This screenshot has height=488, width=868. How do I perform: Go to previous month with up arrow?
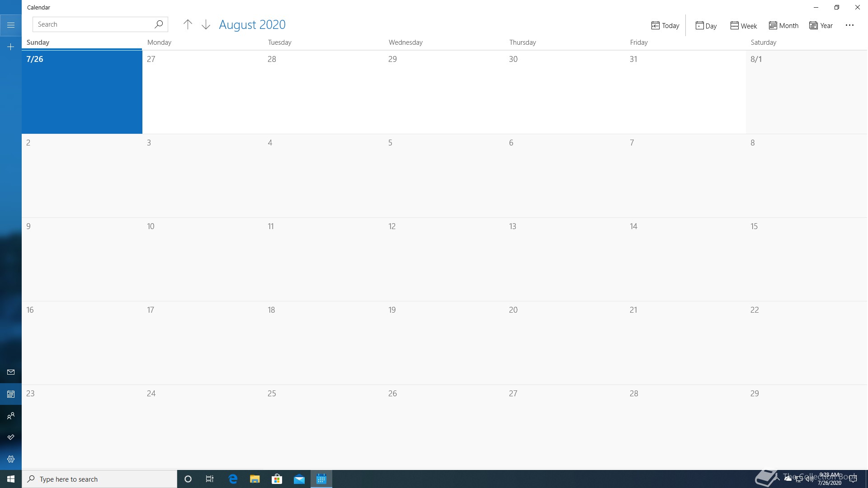tap(188, 24)
